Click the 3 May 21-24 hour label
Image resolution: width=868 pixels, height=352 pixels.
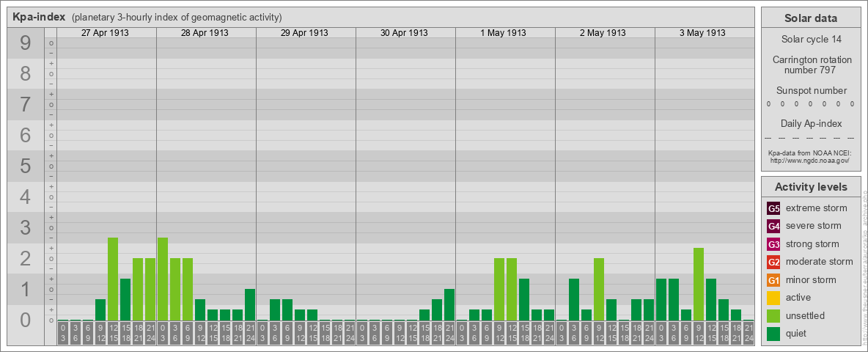(749, 333)
